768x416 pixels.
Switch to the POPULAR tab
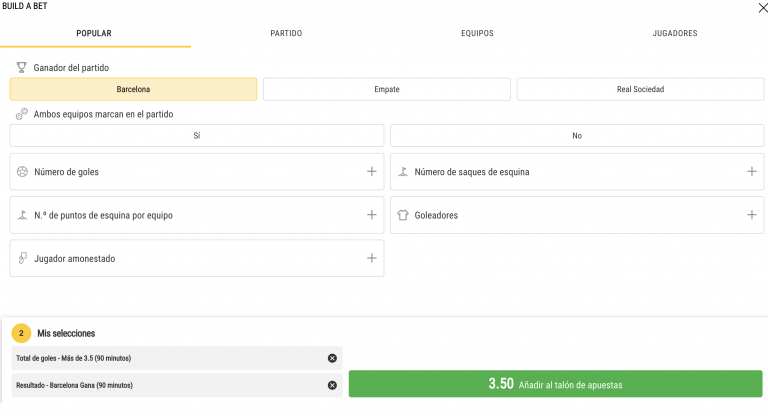pyautogui.click(x=94, y=33)
